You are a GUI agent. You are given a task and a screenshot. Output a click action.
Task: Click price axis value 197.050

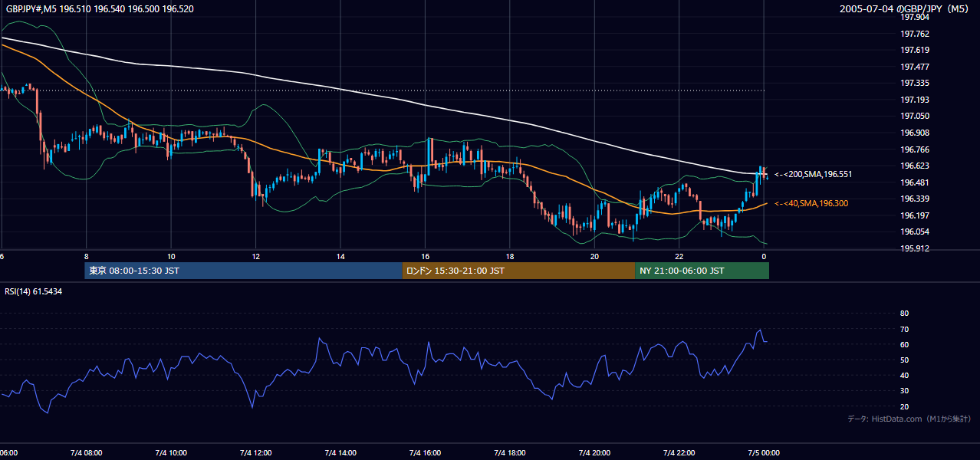(914, 117)
